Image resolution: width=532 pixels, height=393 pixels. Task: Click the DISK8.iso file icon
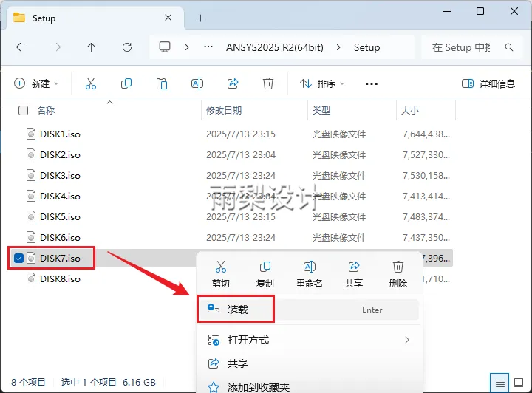(x=31, y=278)
